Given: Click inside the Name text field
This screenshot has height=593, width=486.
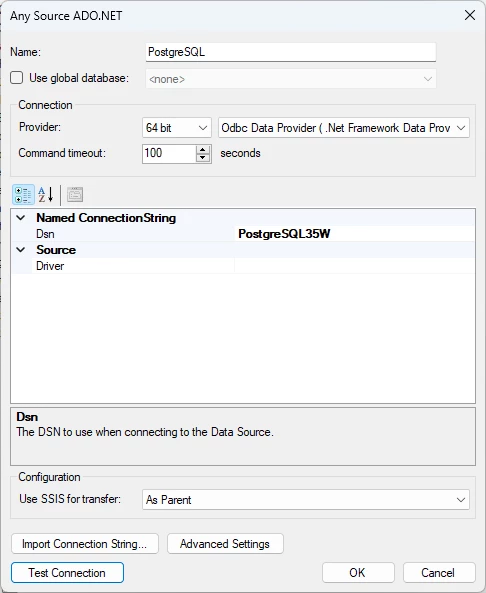Looking at the screenshot, I should (x=290, y=52).
